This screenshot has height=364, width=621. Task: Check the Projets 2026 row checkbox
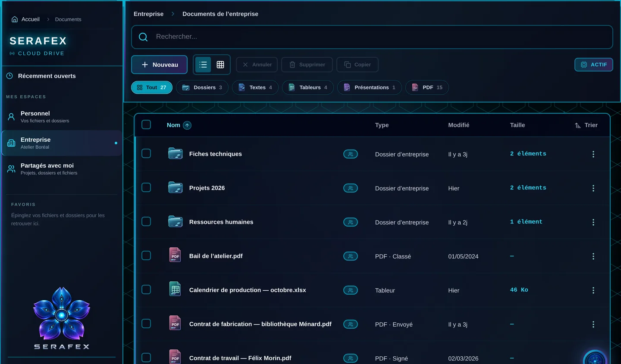(x=146, y=187)
